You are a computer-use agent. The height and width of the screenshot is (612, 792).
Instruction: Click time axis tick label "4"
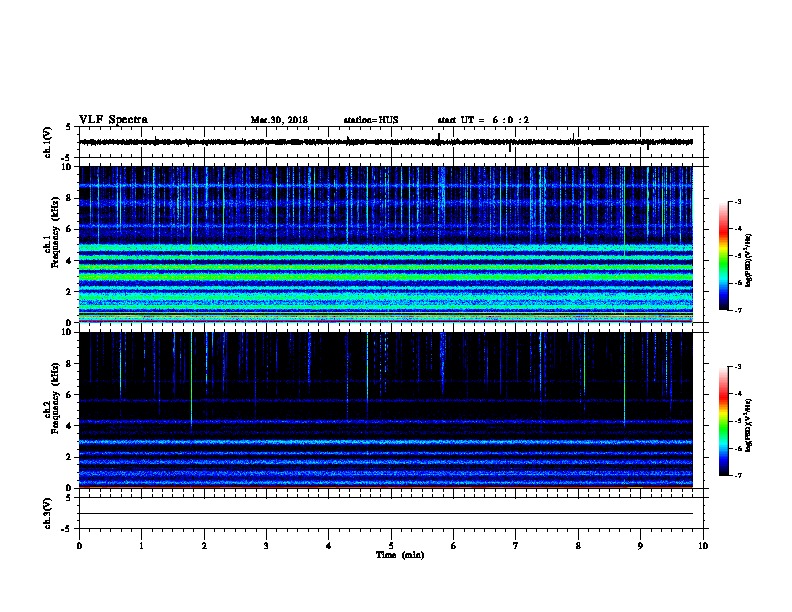(329, 546)
